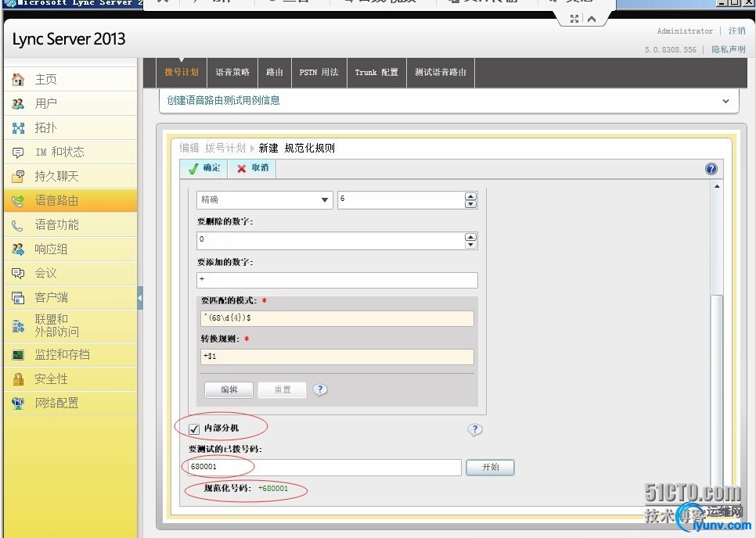Open the 语音功能 phone icon
The image size is (756, 538).
pos(18,225)
